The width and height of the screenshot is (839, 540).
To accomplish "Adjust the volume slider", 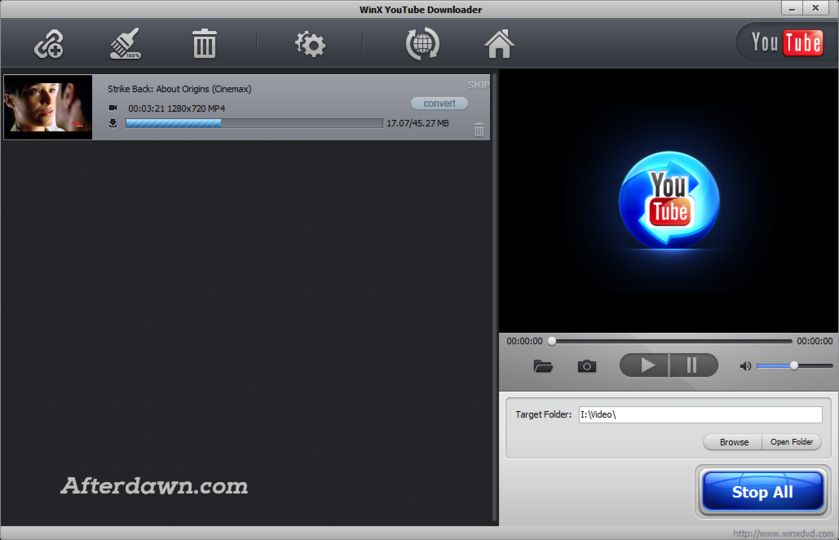I will click(x=795, y=366).
